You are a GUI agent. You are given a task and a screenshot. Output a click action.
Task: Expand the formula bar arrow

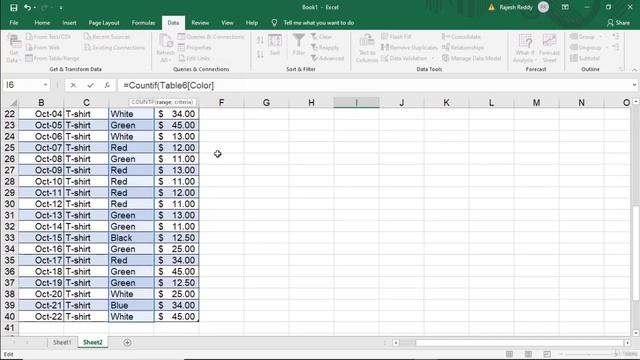point(634,85)
